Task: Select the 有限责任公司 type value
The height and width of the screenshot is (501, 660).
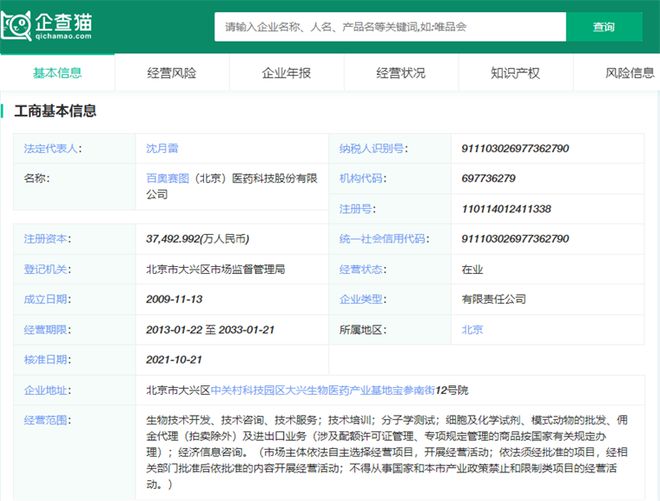Action: [494, 299]
